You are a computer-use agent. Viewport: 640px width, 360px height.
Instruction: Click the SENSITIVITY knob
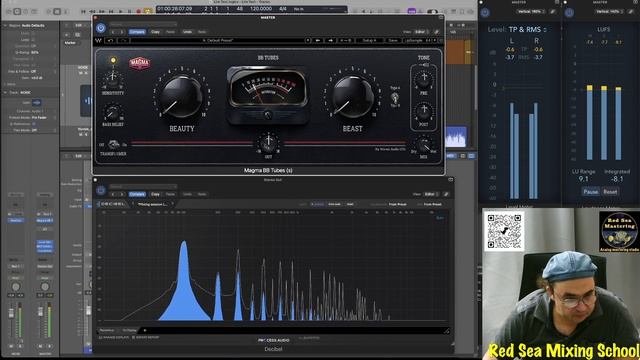[x=113, y=79]
